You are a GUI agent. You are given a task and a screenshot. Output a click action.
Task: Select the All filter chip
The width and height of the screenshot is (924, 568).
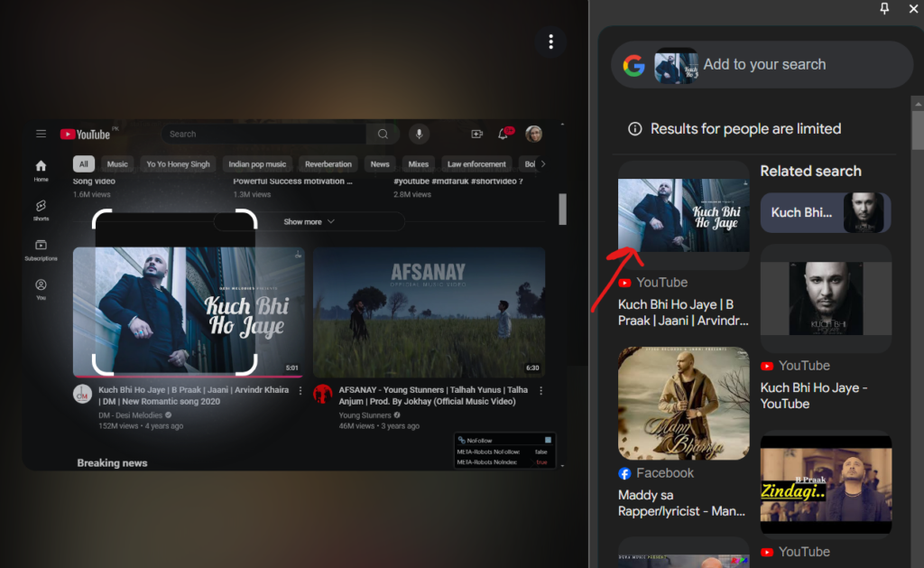(84, 164)
